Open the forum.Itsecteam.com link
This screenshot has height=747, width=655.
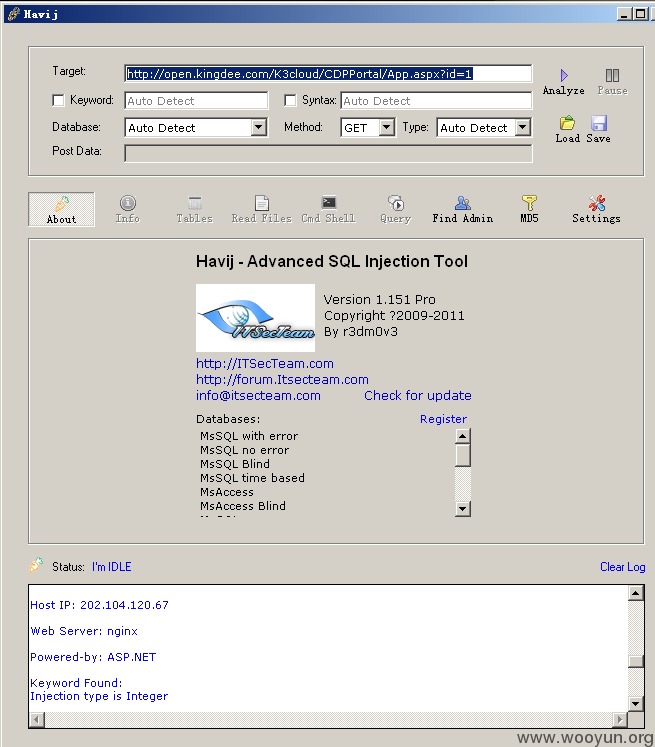pos(282,380)
